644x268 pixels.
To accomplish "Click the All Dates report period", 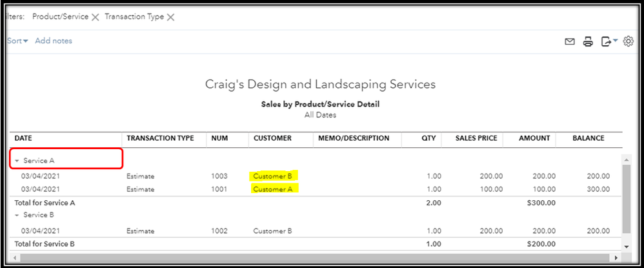I will point(320,115).
